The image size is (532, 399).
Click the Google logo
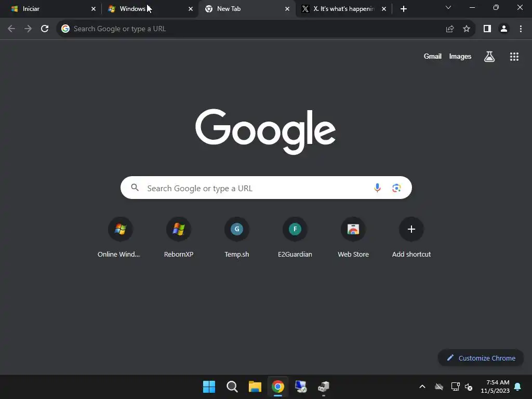265,131
